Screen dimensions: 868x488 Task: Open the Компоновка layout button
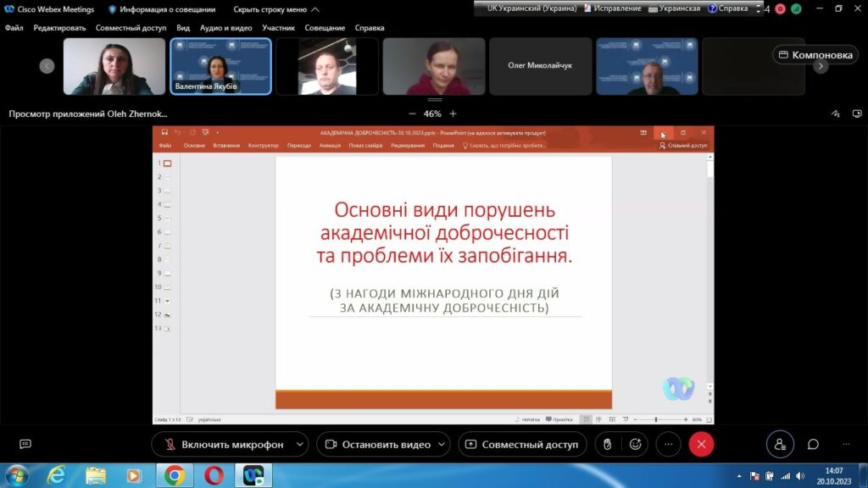click(x=814, y=55)
